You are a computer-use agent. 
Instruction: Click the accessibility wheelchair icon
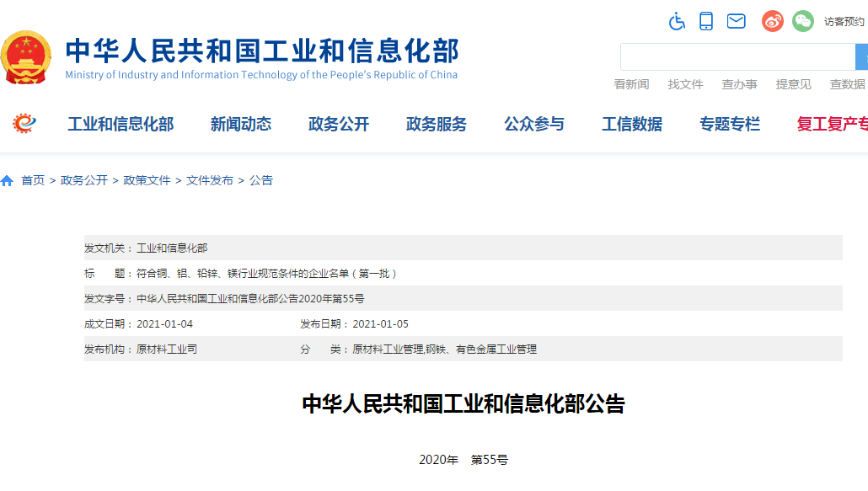coord(677,21)
